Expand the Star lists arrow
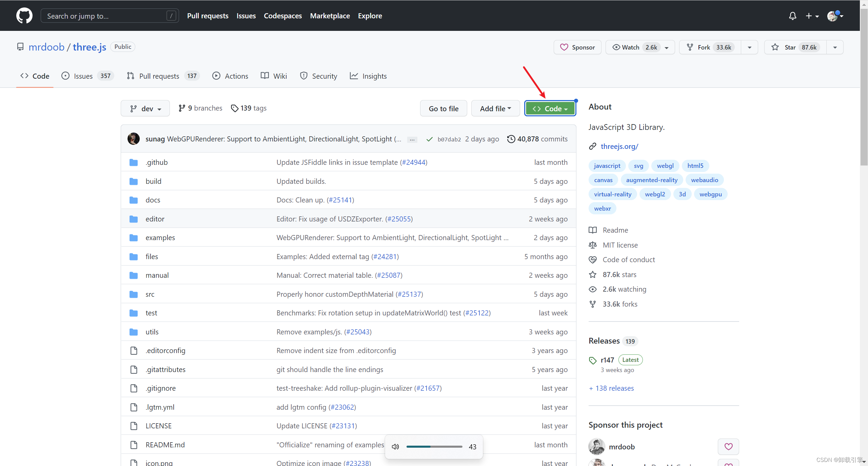Screen dimensions: 868x466 (835, 47)
